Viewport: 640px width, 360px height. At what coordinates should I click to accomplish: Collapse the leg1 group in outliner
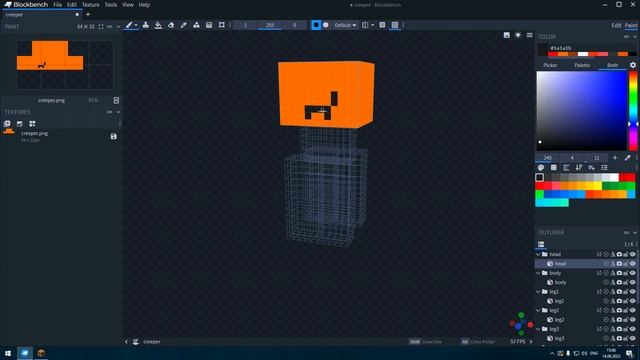538,292
